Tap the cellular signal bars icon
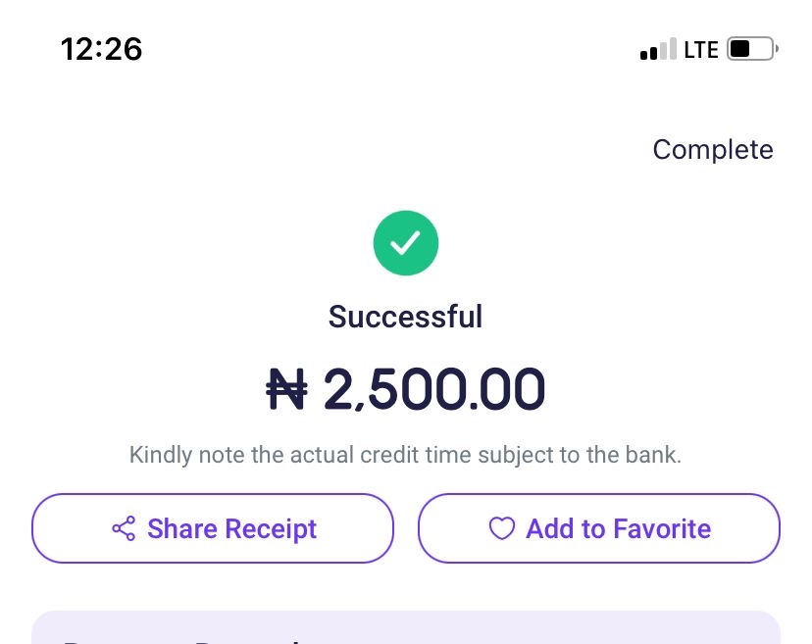 click(658, 49)
